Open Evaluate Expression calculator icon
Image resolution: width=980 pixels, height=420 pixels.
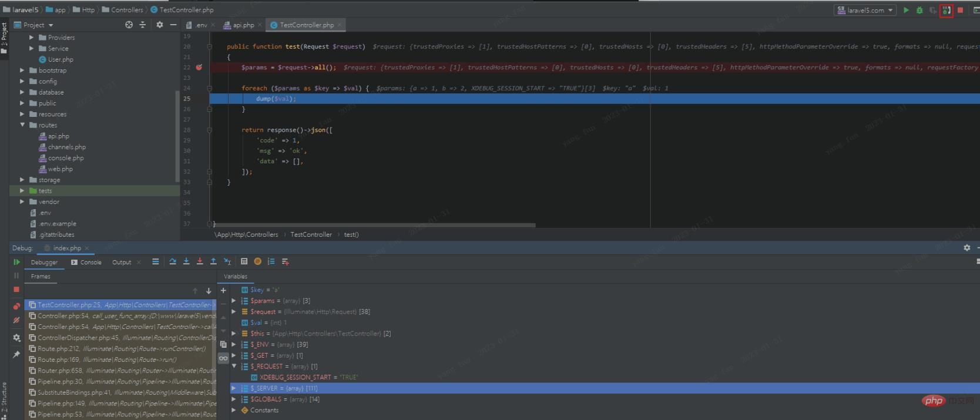(x=244, y=261)
